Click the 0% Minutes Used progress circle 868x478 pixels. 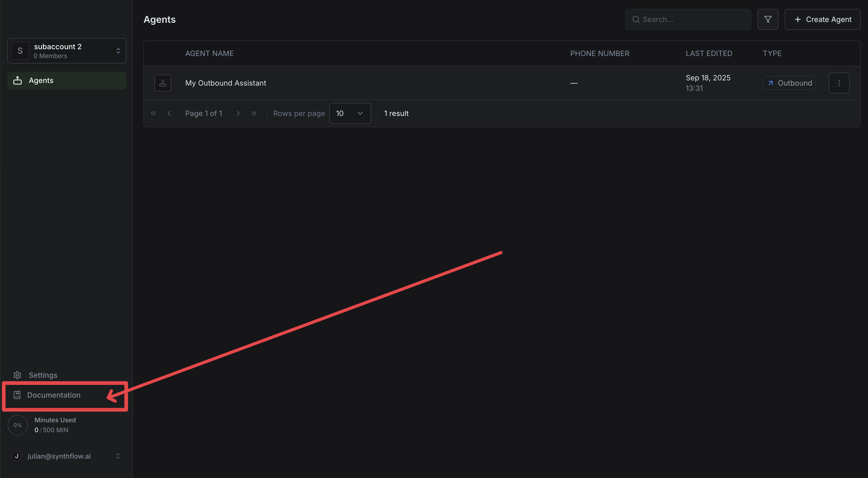point(18,425)
